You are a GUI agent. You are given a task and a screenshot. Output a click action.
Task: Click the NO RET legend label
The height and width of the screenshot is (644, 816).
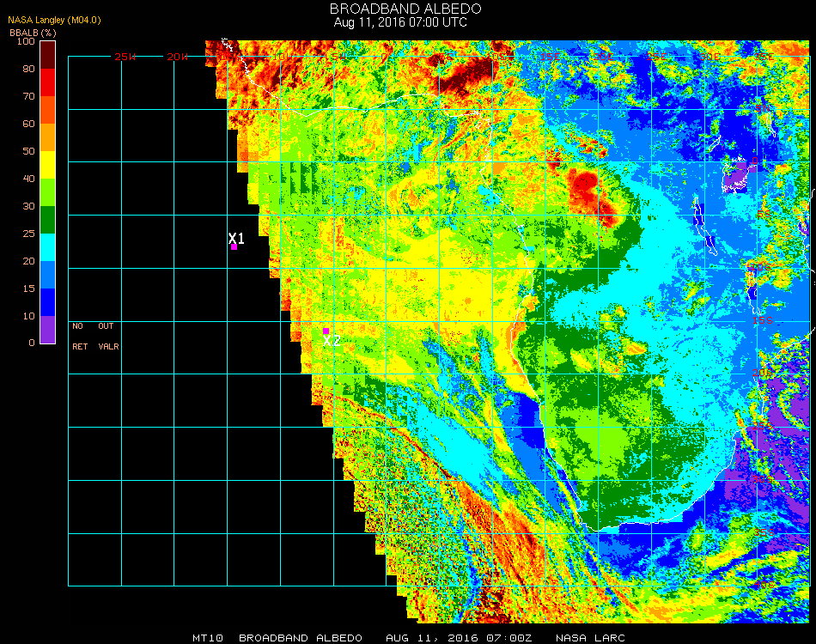[80, 336]
